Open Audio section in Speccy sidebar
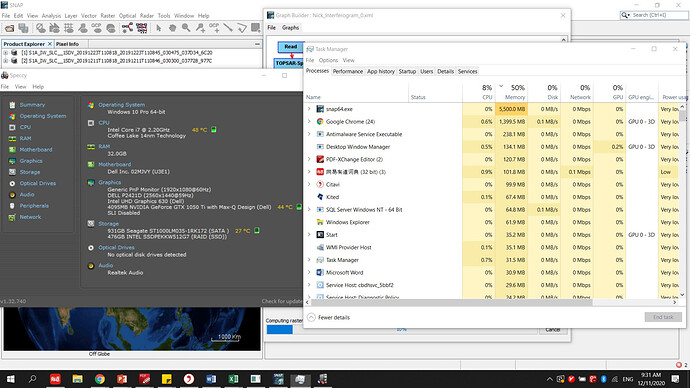This screenshot has height=388, width=690. click(x=26, y=194)
